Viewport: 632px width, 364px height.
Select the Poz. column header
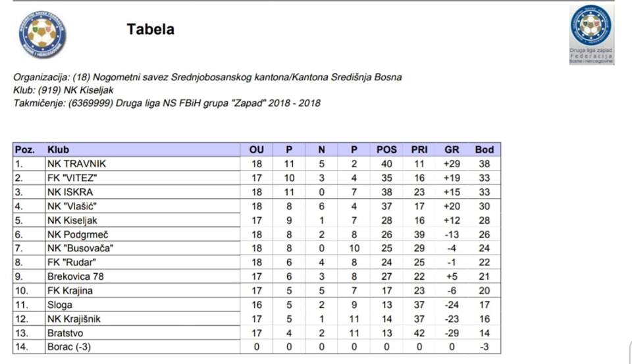coord(24,149)
